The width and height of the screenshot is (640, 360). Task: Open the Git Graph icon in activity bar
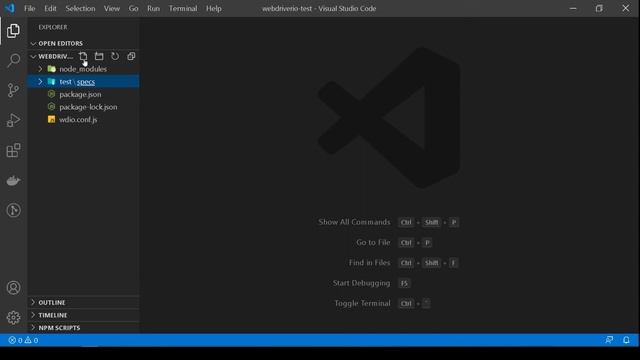(x=13, y=210)
